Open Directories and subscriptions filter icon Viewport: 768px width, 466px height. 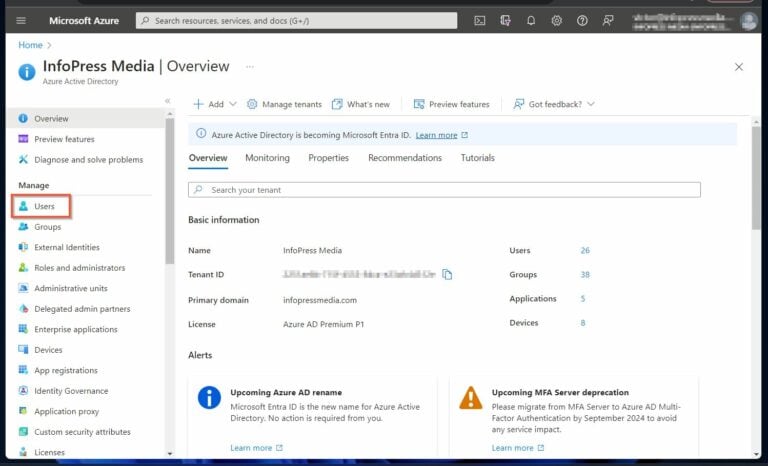point(505,21)
